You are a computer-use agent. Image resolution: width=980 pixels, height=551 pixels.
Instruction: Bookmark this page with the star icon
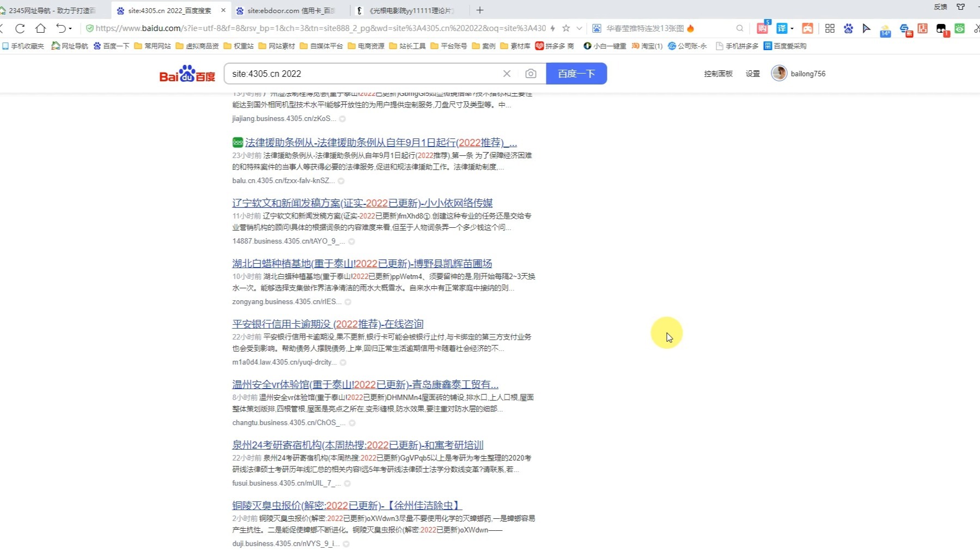pos(566,28)
